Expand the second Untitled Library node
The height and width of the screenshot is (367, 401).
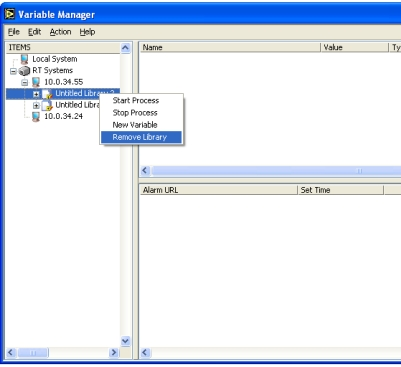tap(36, 106)
